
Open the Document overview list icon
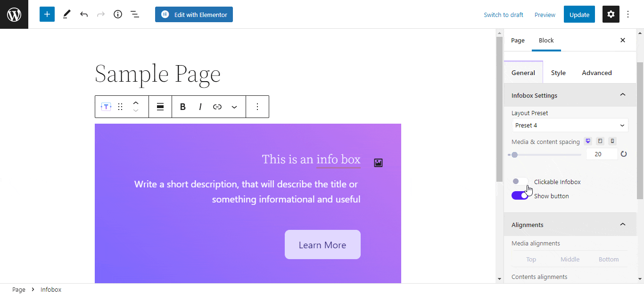(x=135, y=14)
